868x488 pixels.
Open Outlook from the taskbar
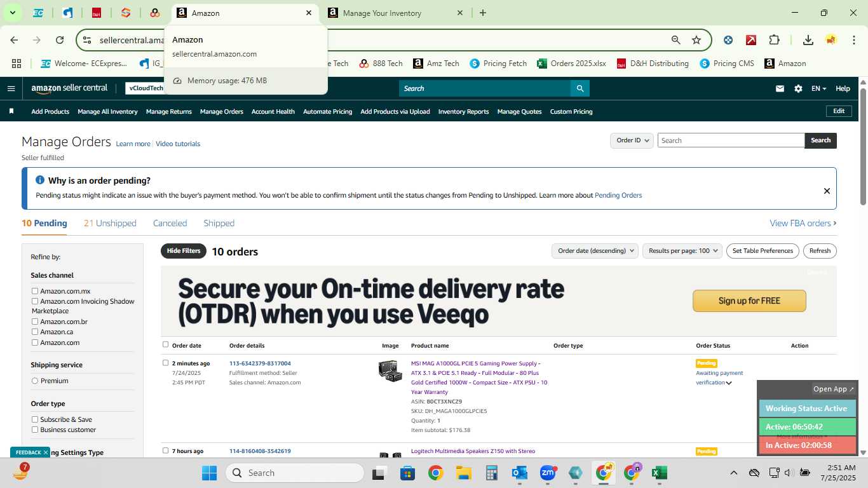coord(520,473)
